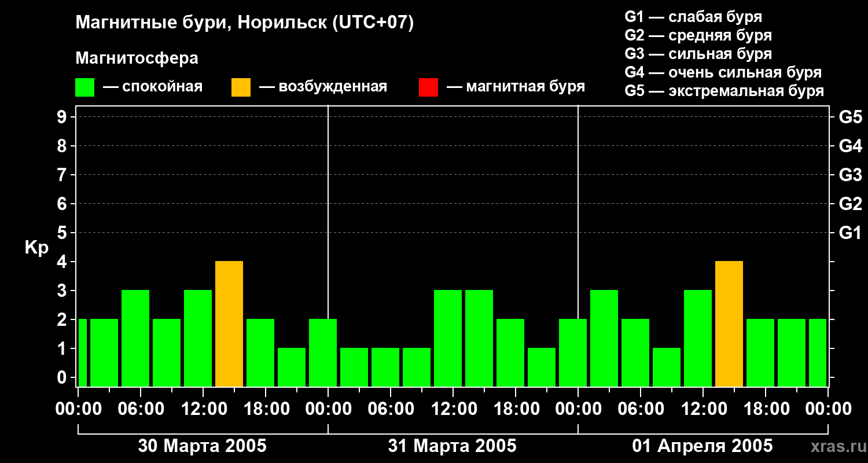The image size is (868, 463).
Task: Click the G2 label on the right axis
Action: point(850,204)
